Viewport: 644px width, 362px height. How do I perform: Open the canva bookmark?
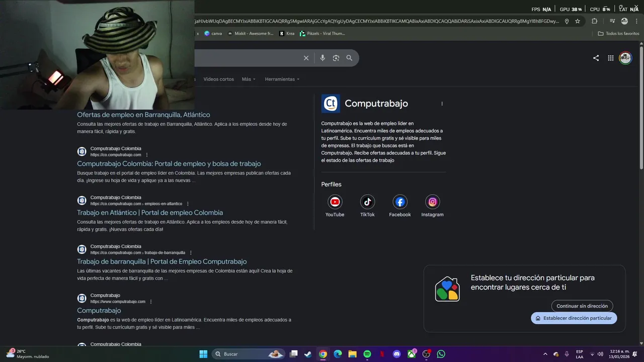pos(213,34)
